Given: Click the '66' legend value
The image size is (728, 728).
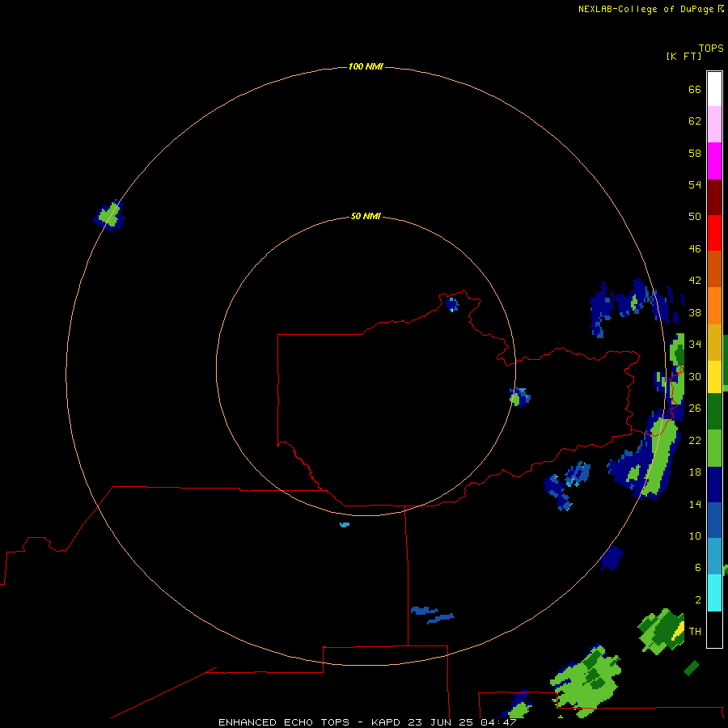Looking at the screenshot, I should coord(695,89).
